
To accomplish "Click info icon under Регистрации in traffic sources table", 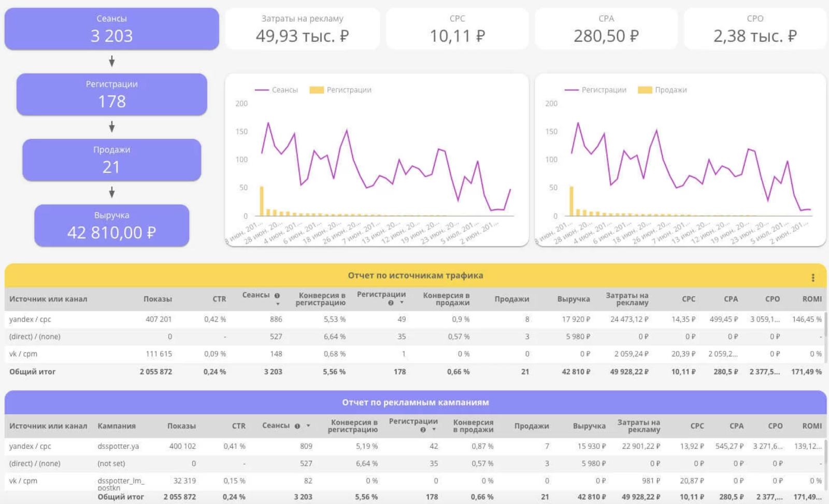I will (x=391, y=303).
